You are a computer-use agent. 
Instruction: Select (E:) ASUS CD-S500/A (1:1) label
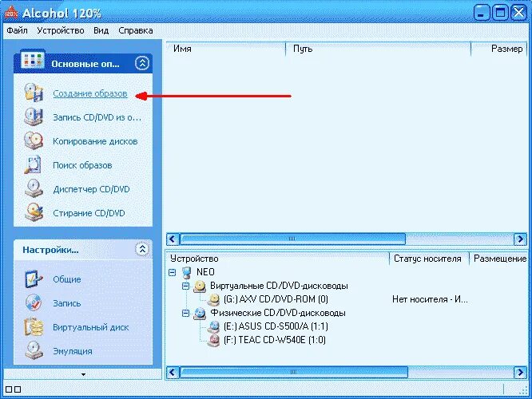click(276, 326)
